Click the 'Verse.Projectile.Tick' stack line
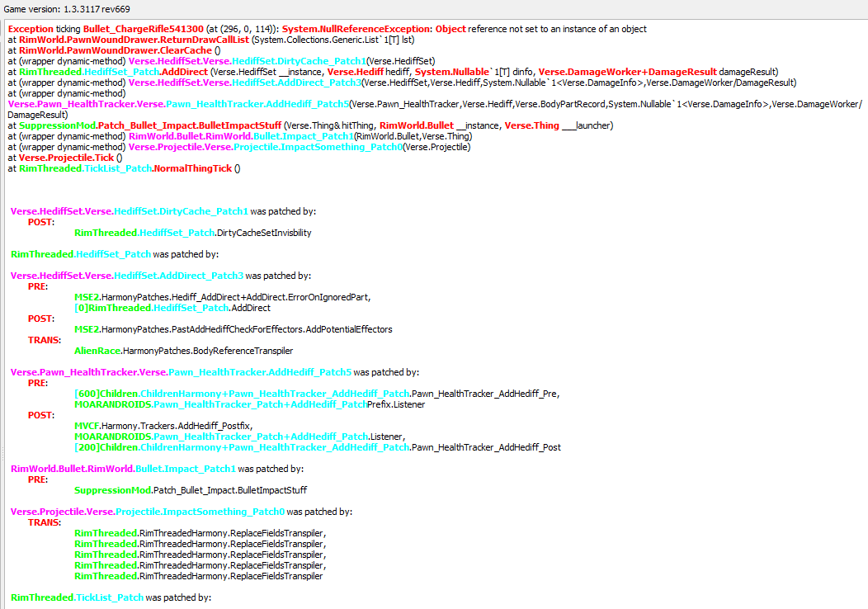The image size is (868, 609). tap(66, 158)
